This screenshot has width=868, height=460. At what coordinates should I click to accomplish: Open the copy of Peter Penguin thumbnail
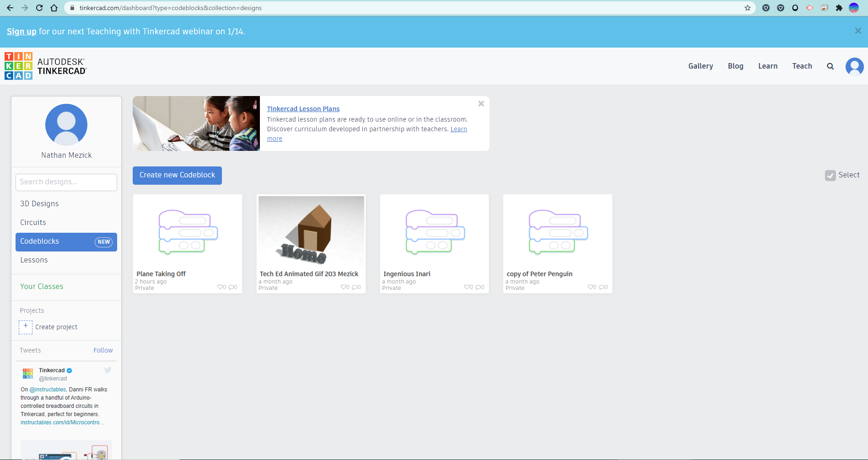(x=558, y=232)
